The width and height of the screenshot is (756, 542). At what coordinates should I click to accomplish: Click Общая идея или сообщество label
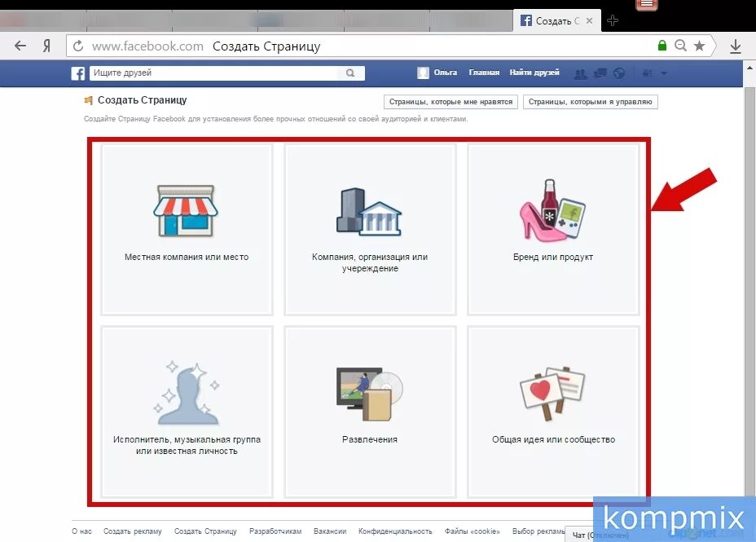coord(553,439)
